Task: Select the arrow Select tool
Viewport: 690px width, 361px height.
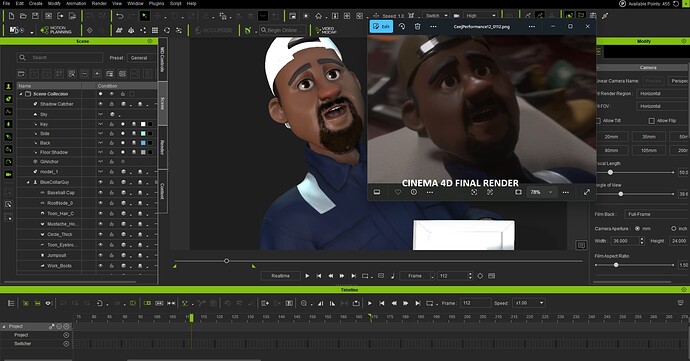Action: [144, 16]
